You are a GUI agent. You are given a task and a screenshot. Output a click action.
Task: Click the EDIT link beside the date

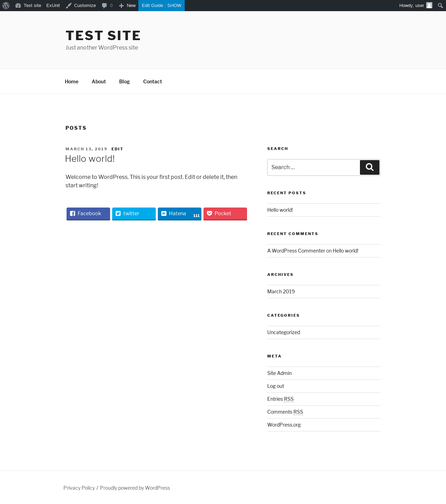[117, 149]
